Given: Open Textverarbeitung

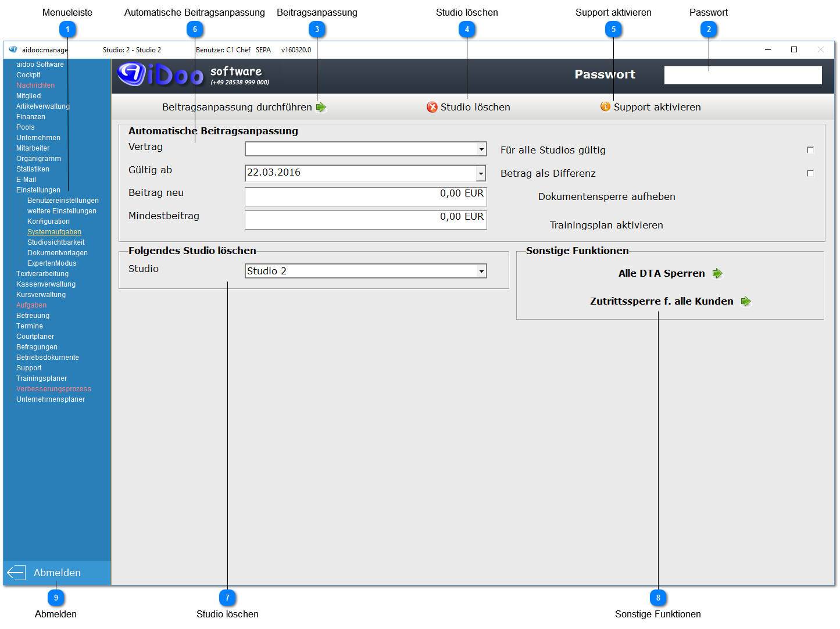Looking at the screenshot, I should click(42, 274).
